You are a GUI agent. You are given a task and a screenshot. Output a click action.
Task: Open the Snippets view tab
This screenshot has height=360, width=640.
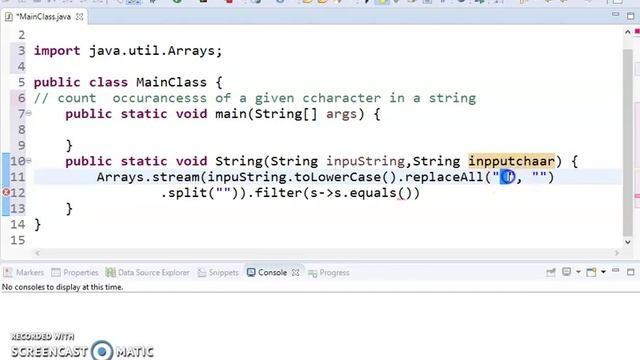click(218, 272)
